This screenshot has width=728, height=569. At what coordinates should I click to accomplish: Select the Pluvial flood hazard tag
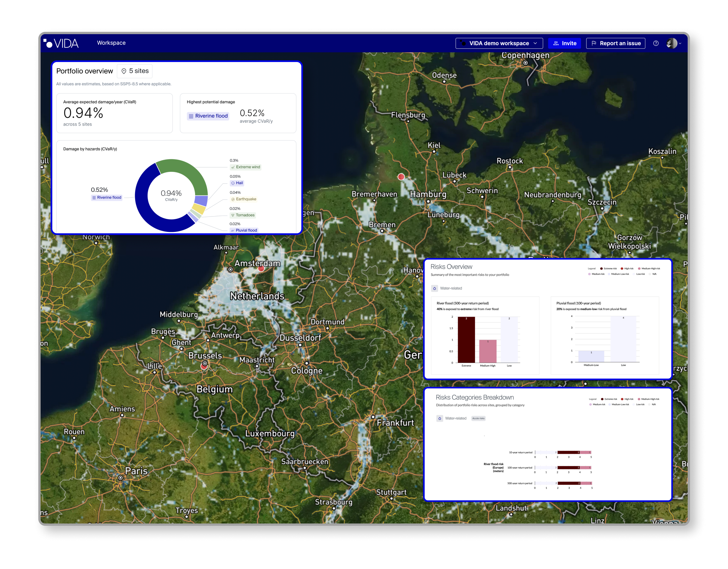click(x=244, y=230)
